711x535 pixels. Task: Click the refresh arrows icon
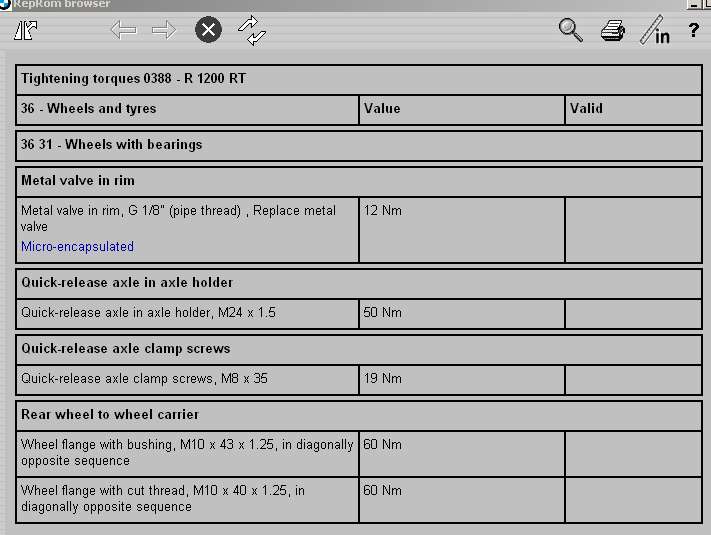tap(252, 31)
